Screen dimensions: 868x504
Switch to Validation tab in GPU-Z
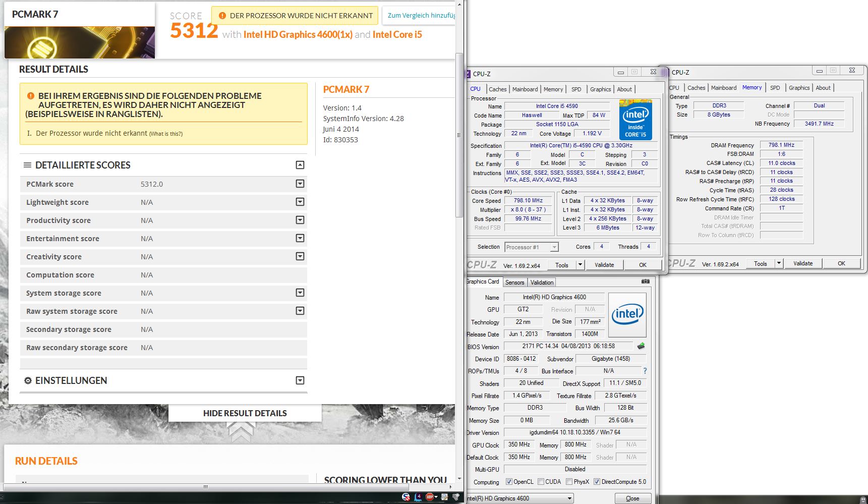click(x=542, y=283)
